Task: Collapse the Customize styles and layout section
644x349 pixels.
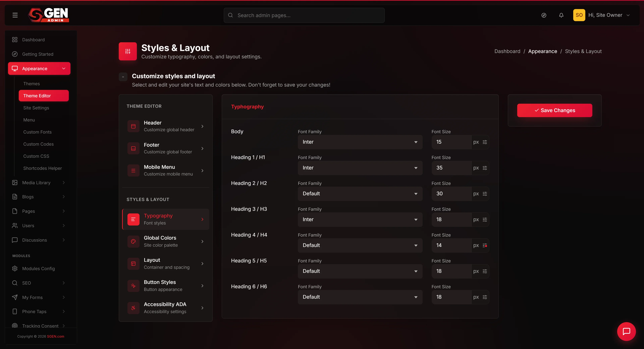Action: coord(123,77)
